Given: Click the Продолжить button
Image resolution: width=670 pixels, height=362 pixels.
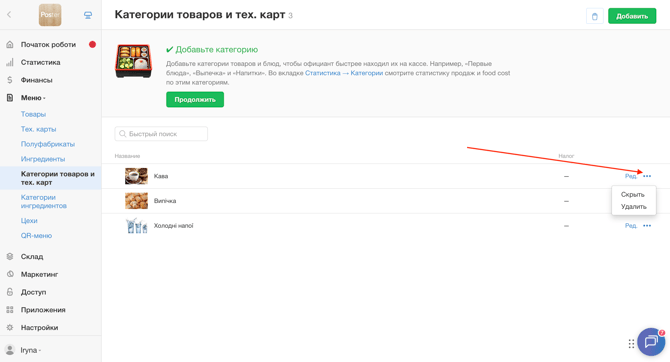Looking at the screenshot, I should click(195, 100).
